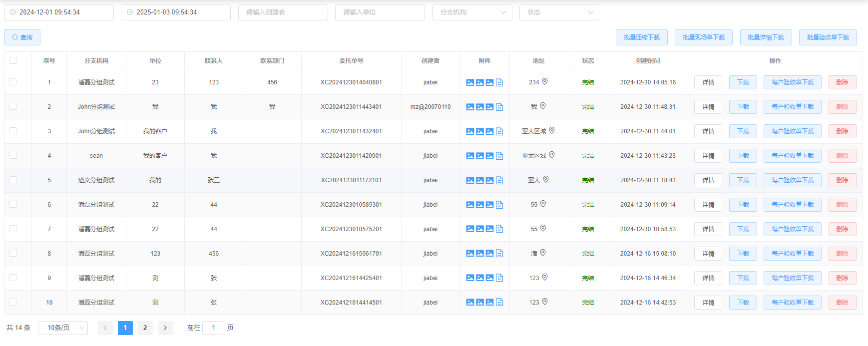Open the 10条/页 page size selector
868x346 pixels.
point(63,328)
